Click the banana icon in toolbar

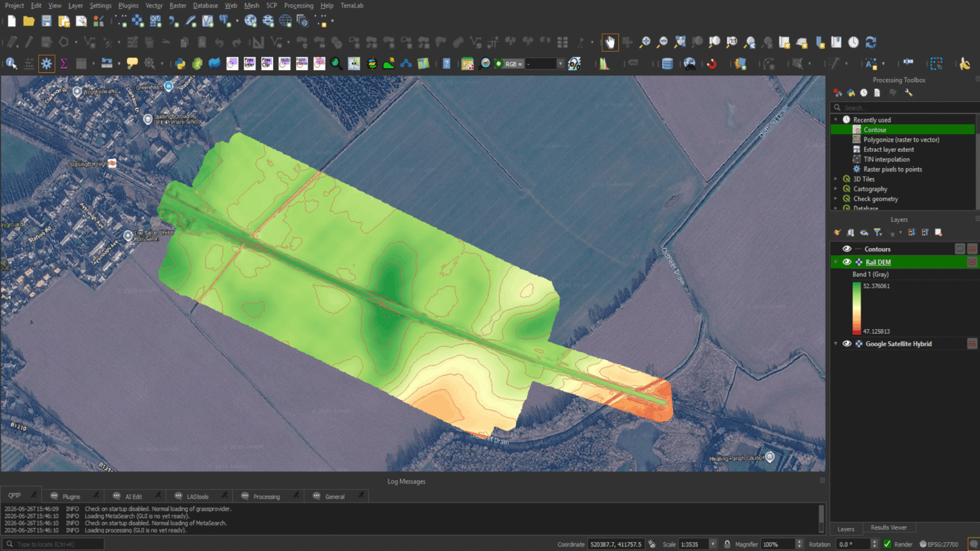coord(965,64)
